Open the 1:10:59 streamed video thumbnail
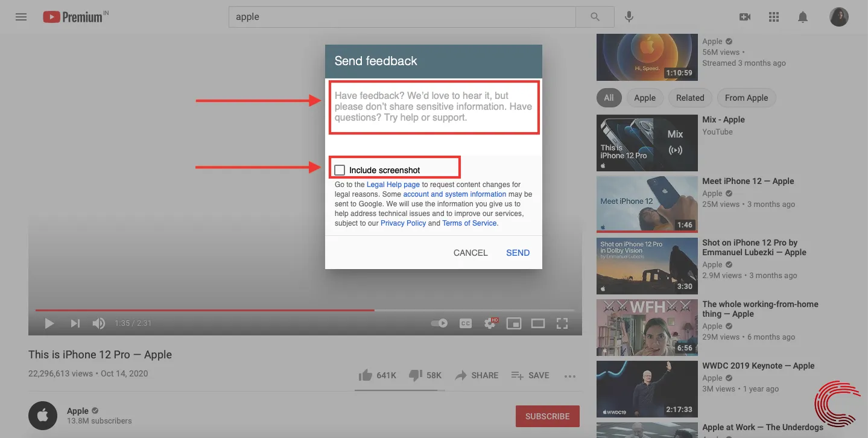Viewport: 868px width, 438px height. pyautogui.click(x=647, y=57)
